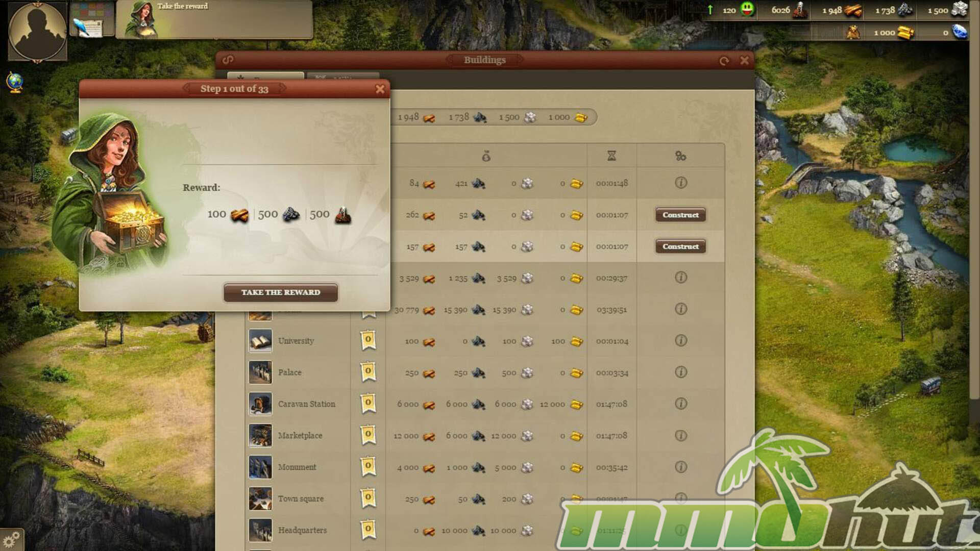980x551 pixels.
Task: Switch to the second Buildings tab
Action: click(x=343, y=77)
